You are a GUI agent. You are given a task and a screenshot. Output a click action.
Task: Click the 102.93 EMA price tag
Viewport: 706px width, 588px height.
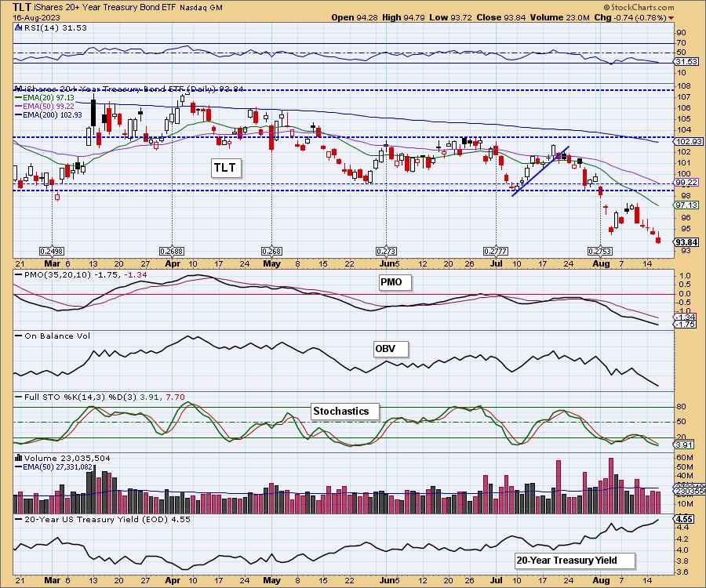(689, 141)
